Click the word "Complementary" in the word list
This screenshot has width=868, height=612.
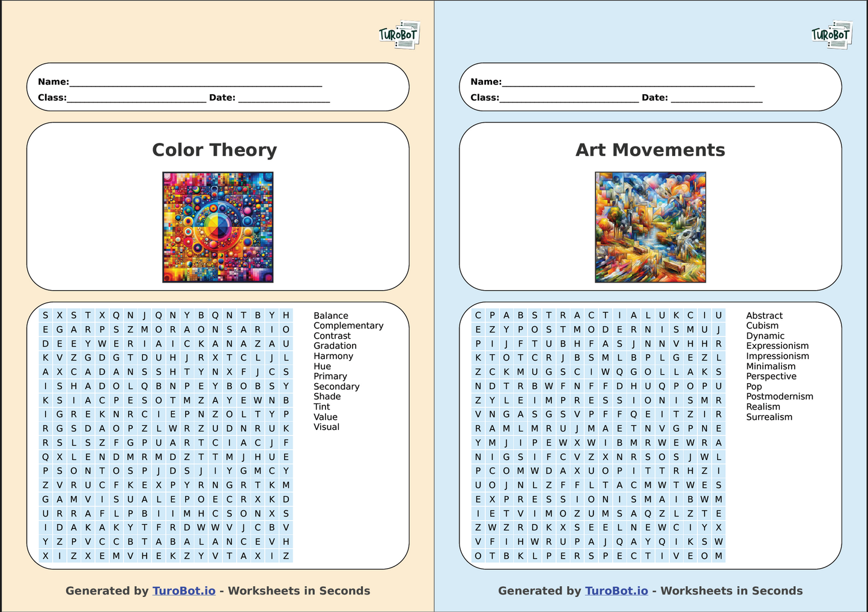click(348, 326)
